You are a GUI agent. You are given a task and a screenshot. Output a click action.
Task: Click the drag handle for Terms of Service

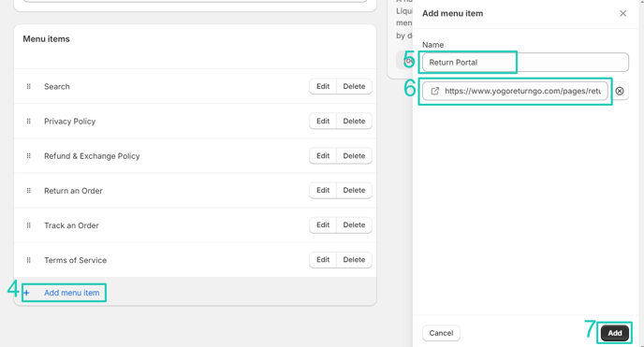(x=29, y=260)
